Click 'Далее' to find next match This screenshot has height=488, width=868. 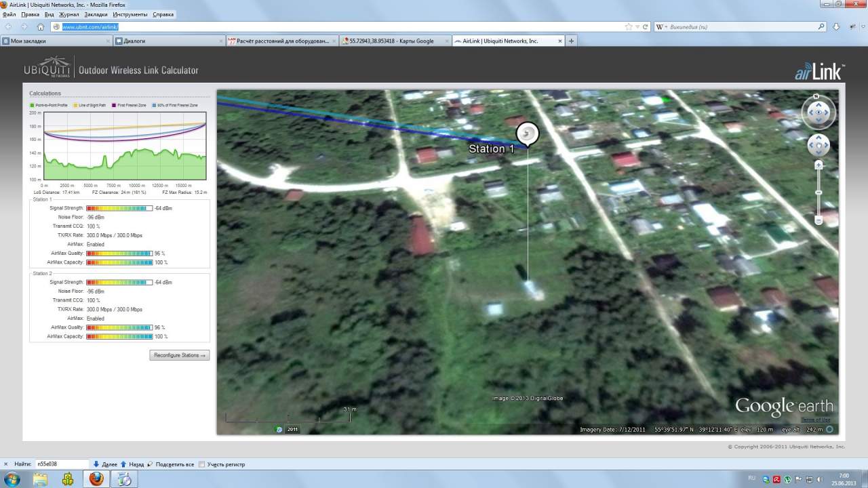coord(104,464)
